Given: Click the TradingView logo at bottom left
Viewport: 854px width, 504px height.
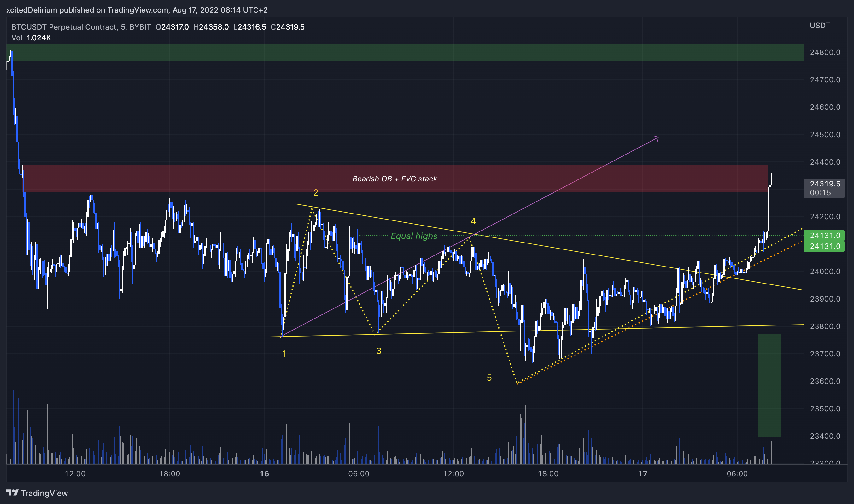Looking at the screenshot, I should pos(37,493).
